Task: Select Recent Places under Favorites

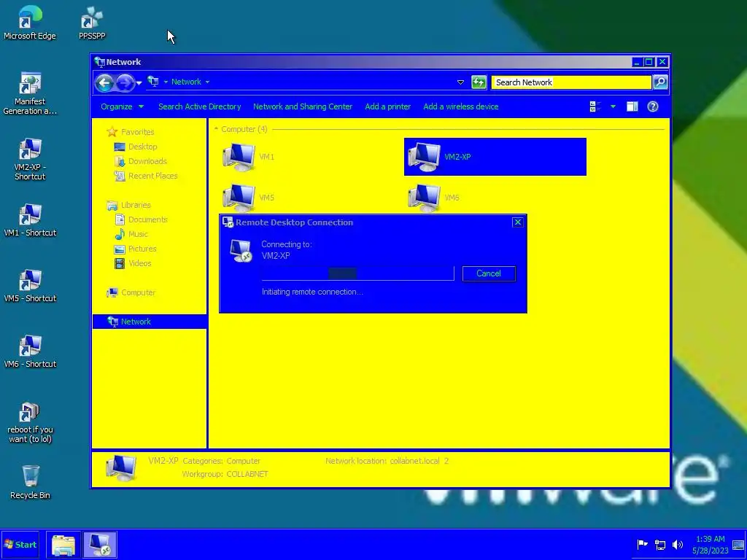Action: pos(146,176)
